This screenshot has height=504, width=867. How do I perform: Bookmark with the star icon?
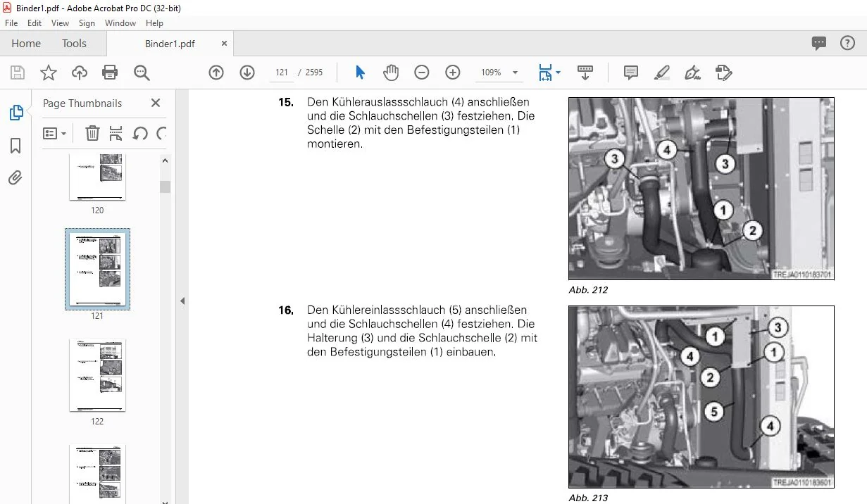pos(49,73)
